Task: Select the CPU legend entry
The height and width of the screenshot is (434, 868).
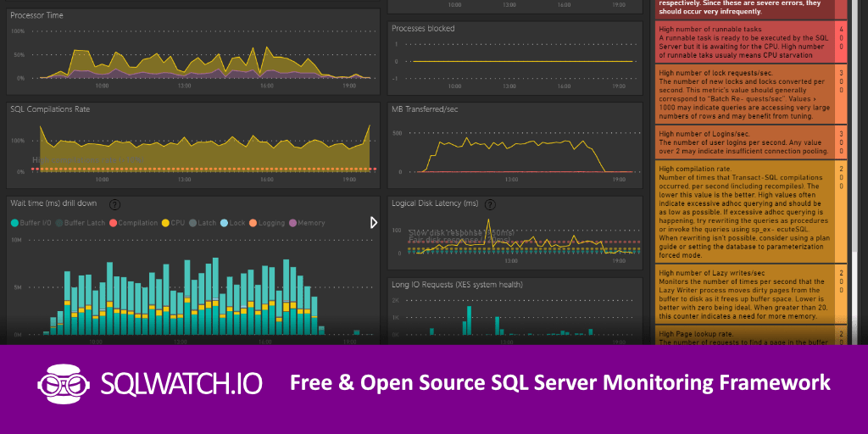Action: (x=173, y=223)
